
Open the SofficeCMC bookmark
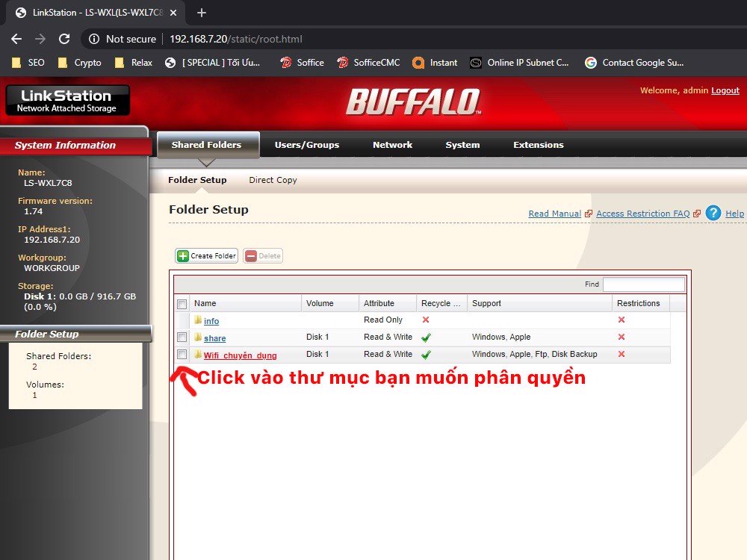tap(368, 63)
